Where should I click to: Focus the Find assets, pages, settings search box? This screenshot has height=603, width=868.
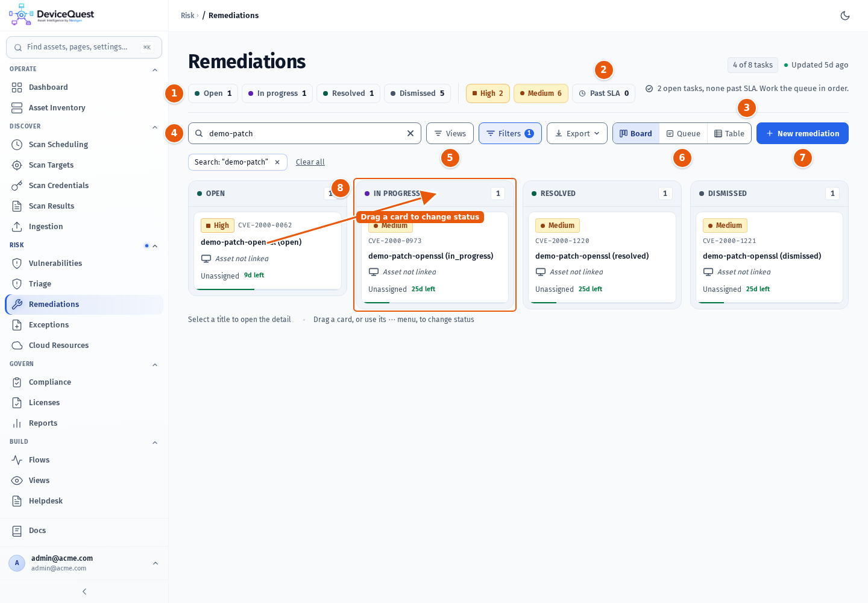point(84,47)
